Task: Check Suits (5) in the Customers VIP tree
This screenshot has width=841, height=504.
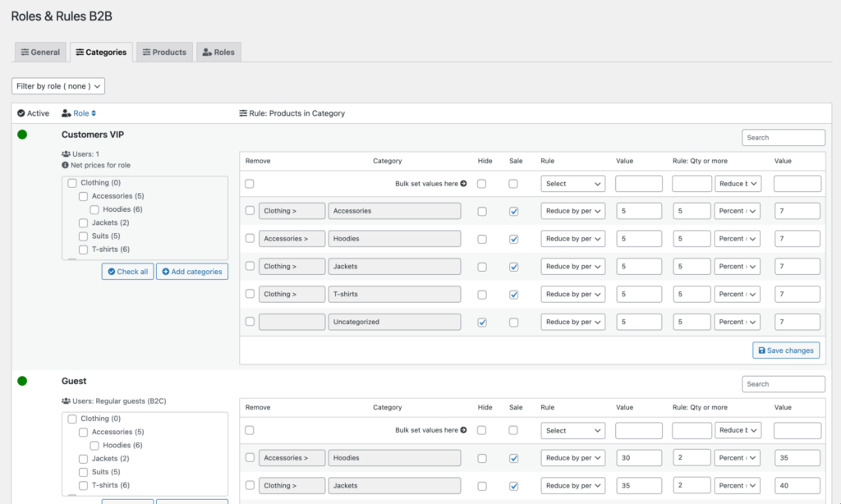Action: tap(83, 236)
